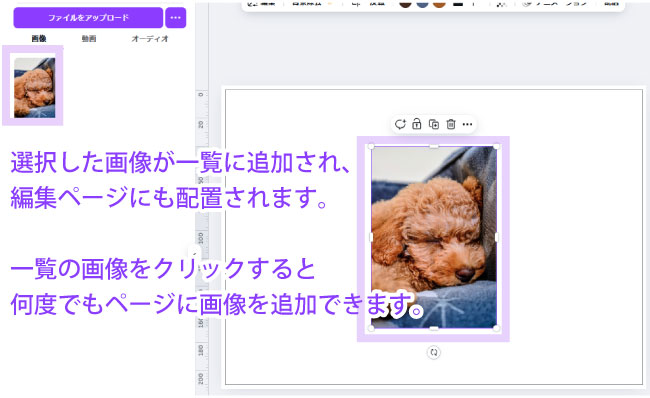
Task: Open the three-dot menu on the floating toolbar
Action: (467, 124)
